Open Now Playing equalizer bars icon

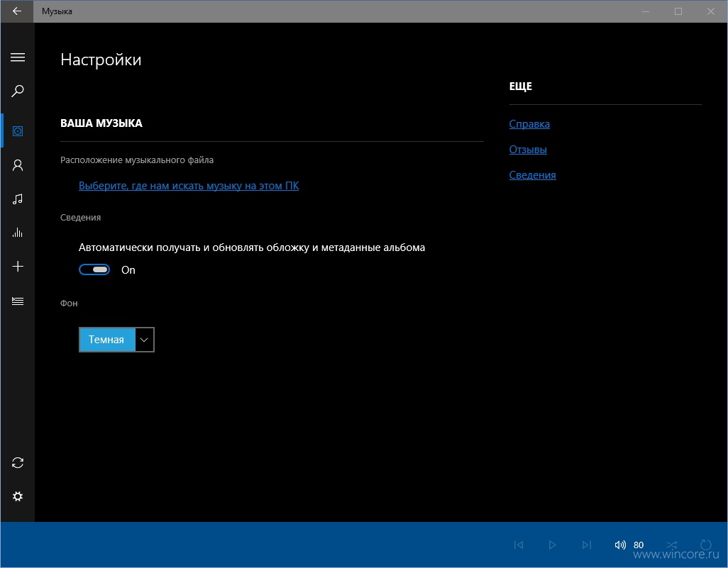pos(18,233)
